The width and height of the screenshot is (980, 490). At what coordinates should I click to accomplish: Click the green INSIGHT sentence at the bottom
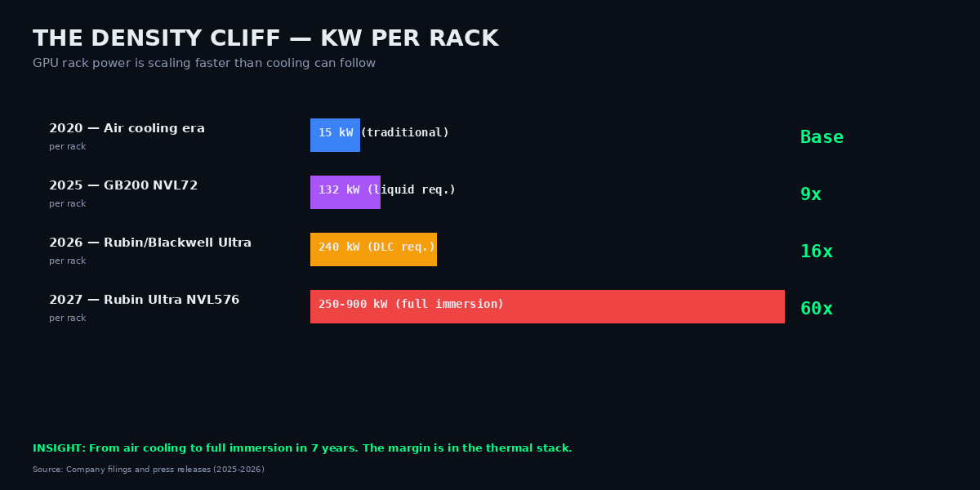[x=302, y=448]
